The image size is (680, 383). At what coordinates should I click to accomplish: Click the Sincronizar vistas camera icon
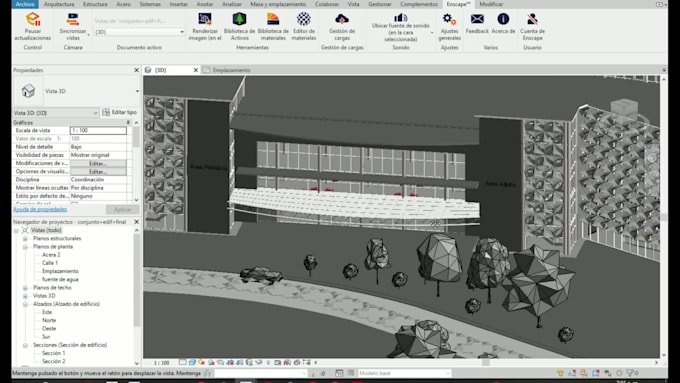(x=73, y=20)
